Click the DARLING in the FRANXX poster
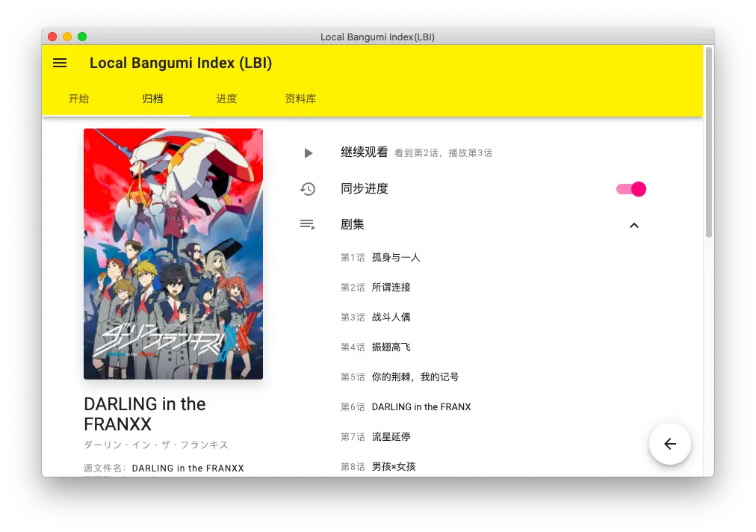Image resolution: width=756 pixels, height=532 pixels. (173, 254)
